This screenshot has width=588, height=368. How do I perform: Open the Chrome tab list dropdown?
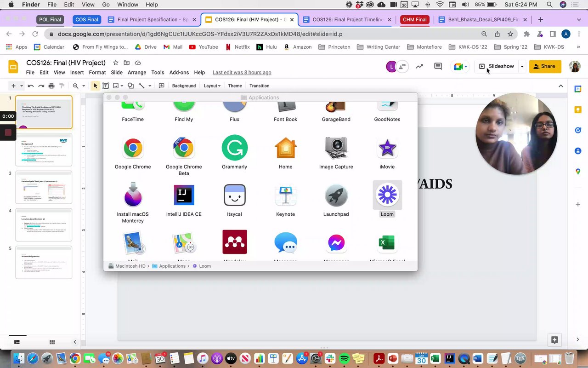[579, 19]
